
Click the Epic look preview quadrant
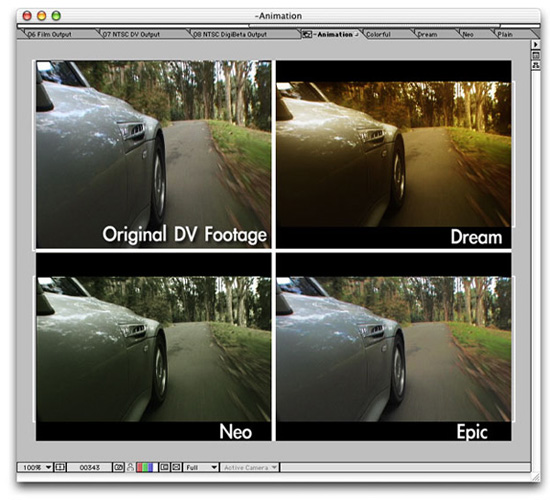394,347
